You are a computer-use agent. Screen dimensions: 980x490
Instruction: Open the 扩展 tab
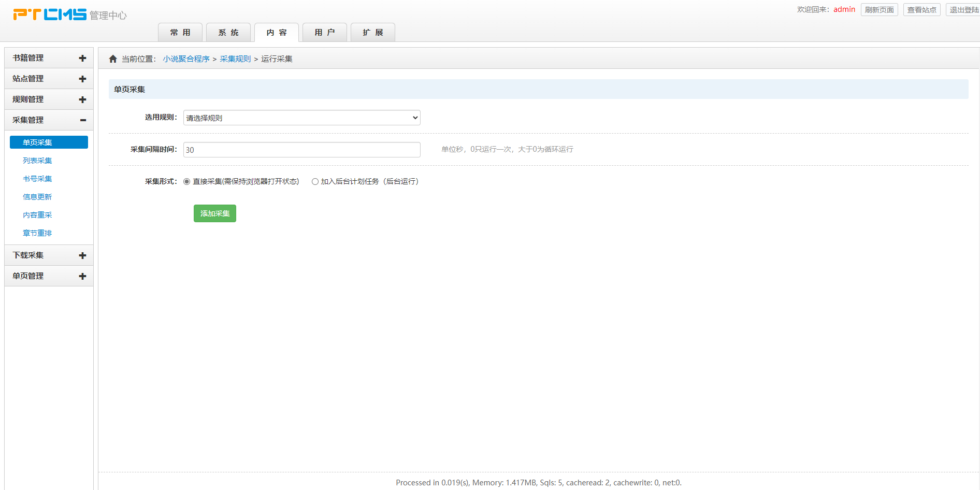click(x=373, y=33)
